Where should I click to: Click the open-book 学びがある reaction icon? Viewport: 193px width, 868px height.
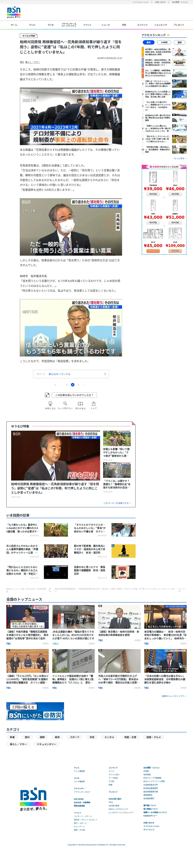pos(80,403)
